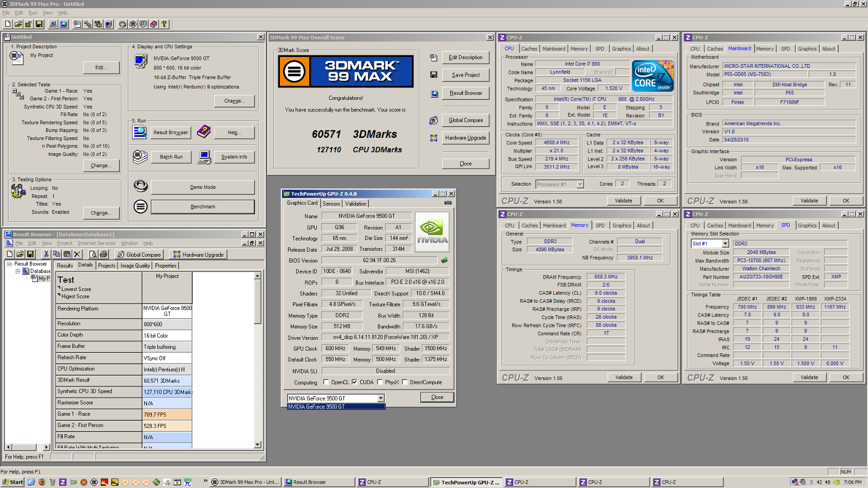Viewport: 868px width, 488px height.
Task: Click right arrow of tree pane horizontal scrollbar
Action: click(47, 447)
